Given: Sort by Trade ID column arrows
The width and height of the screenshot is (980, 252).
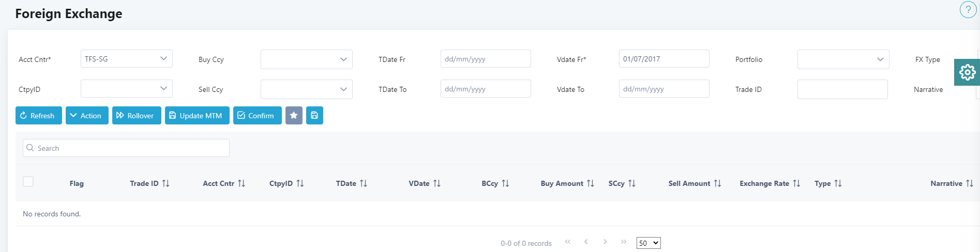Looking at the screenshot, I should pyautogui.click(x=165, y=183).
